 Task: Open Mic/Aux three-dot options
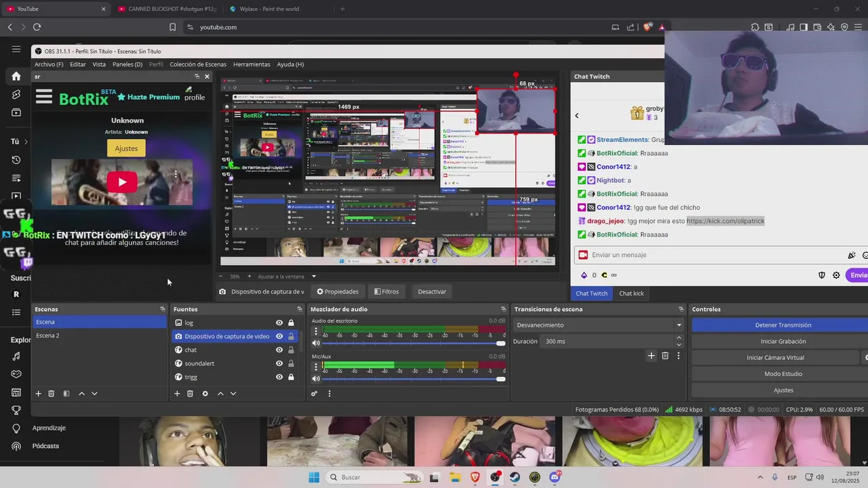(315, 367)
